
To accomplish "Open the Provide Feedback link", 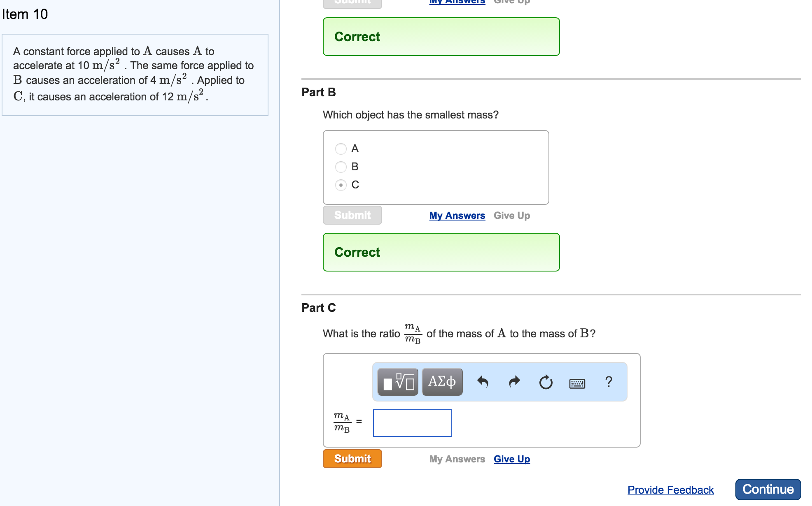I will pos(670,490).
